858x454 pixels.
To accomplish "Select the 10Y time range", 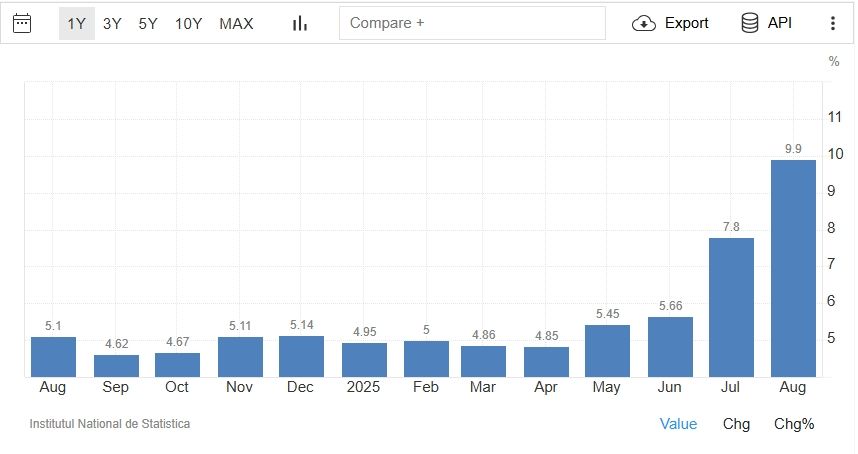I will (189, 23).
